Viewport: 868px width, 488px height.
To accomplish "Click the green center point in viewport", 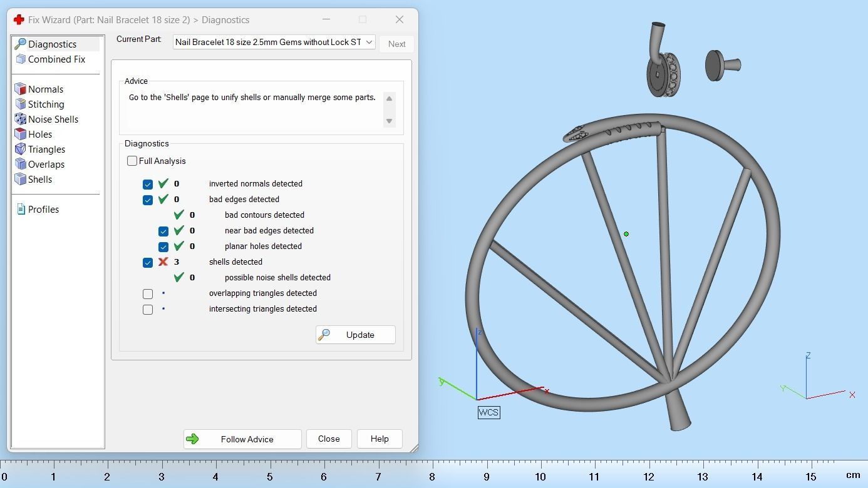I will 626,234.
